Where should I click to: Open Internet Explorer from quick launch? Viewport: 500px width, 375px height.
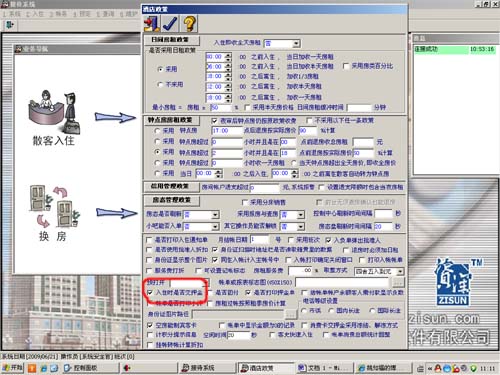[x=44, y=368]
